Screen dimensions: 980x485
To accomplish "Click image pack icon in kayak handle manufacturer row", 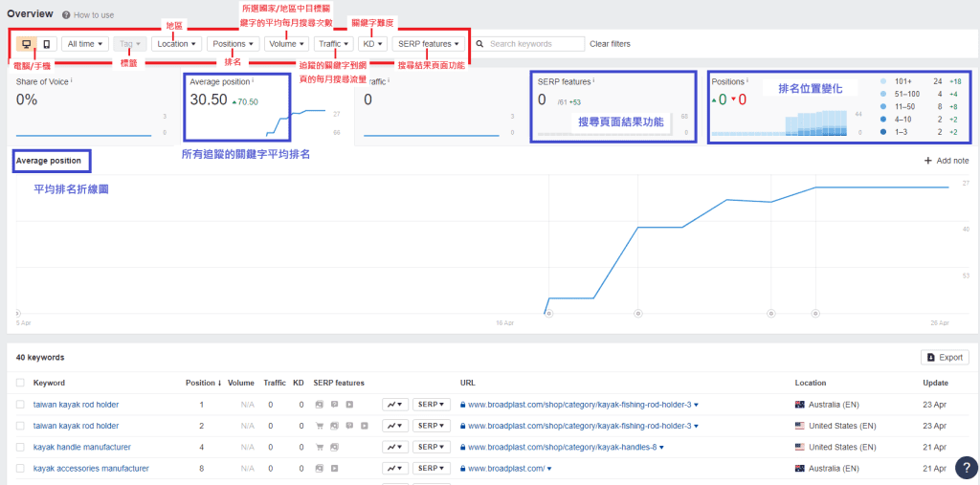I will [x=334, y=447].
